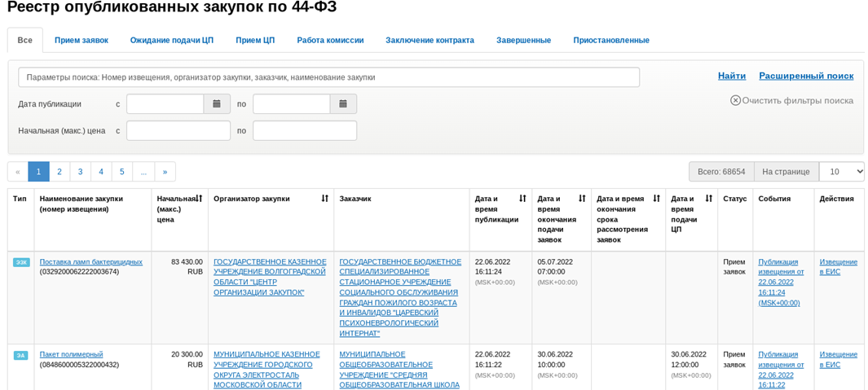Go to page 2 of results
The width and height of the screenshot is (868, 390).
pos(59,172)
